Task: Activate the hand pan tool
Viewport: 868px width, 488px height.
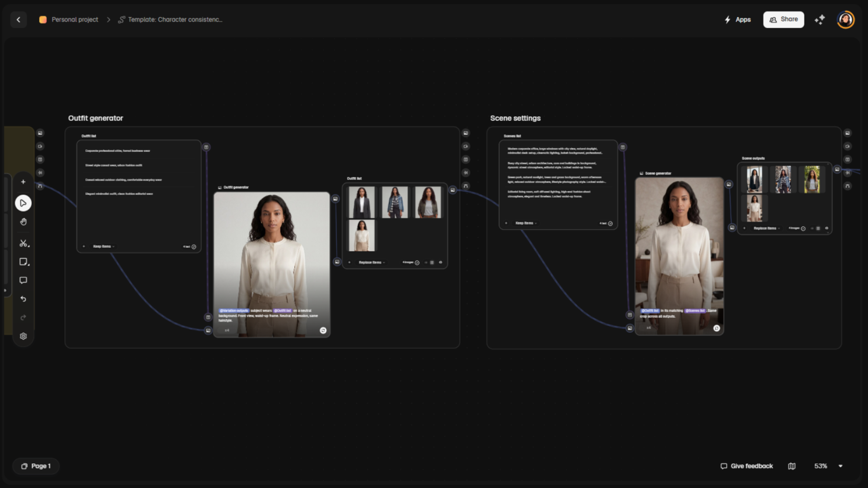Action: pyautogui.click(x=24, y=222)
